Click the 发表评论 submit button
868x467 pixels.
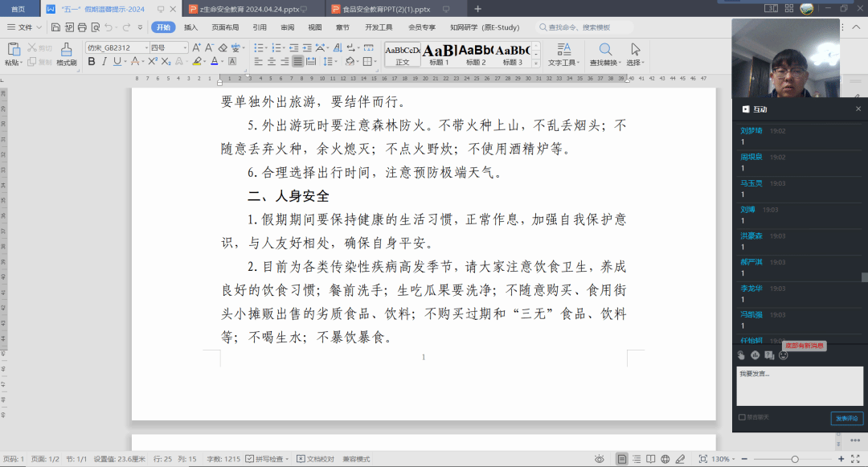point(846,418)
